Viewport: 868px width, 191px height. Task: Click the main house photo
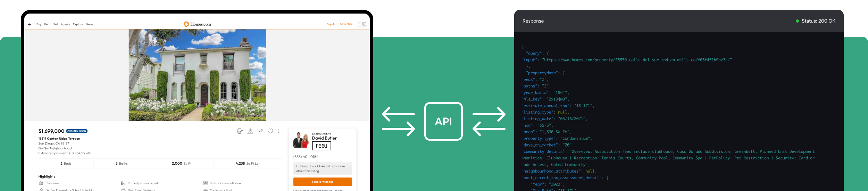point(197,75)
